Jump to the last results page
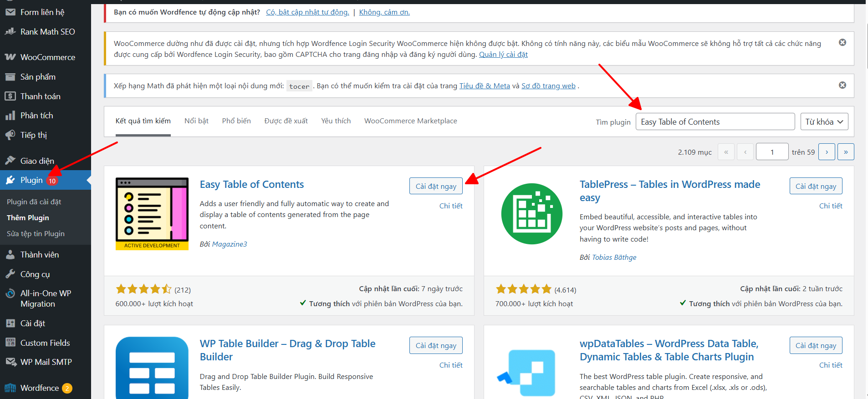This screenshot has width=868, height=399. point(846,152)
